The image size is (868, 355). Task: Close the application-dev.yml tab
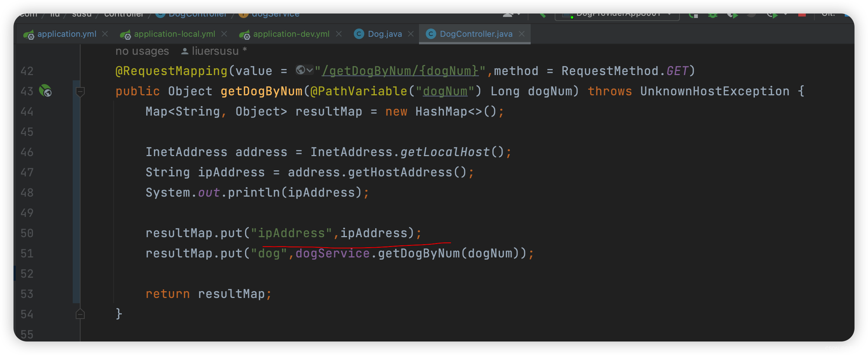coord(339,34)
